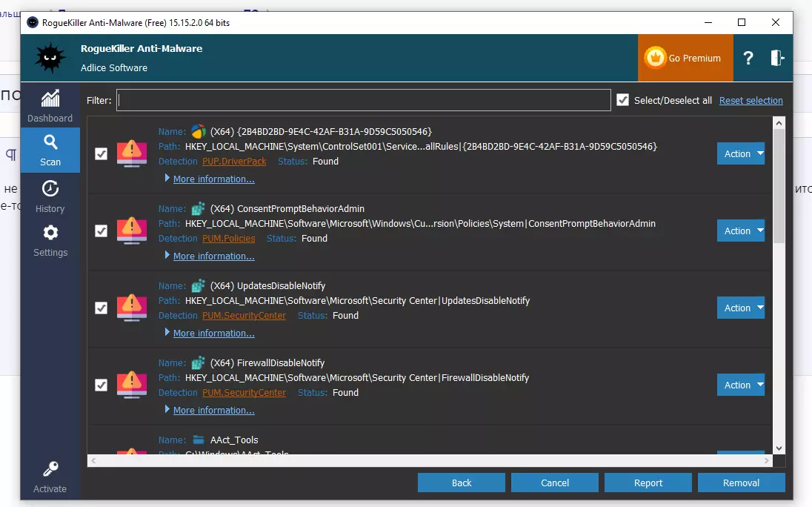The image size is (812, 507).
Task: Focus the Filter text input field
Action: coord(363,100)
